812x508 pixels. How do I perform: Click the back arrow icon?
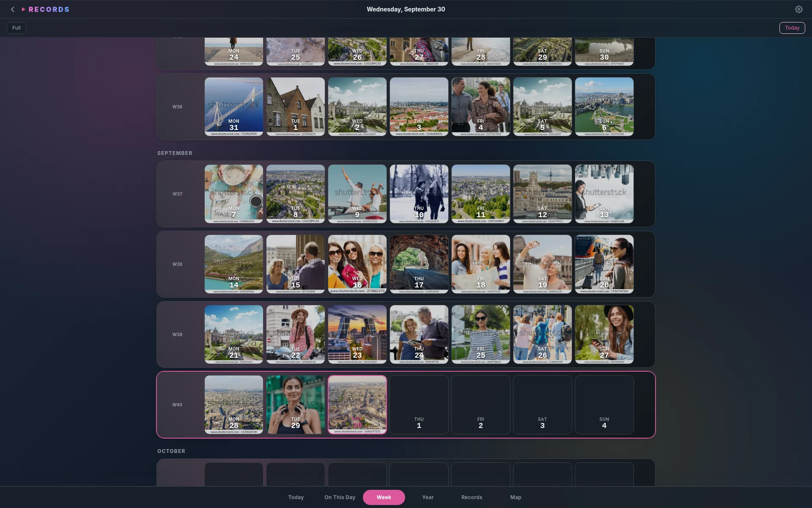click(x=13, y=9)
